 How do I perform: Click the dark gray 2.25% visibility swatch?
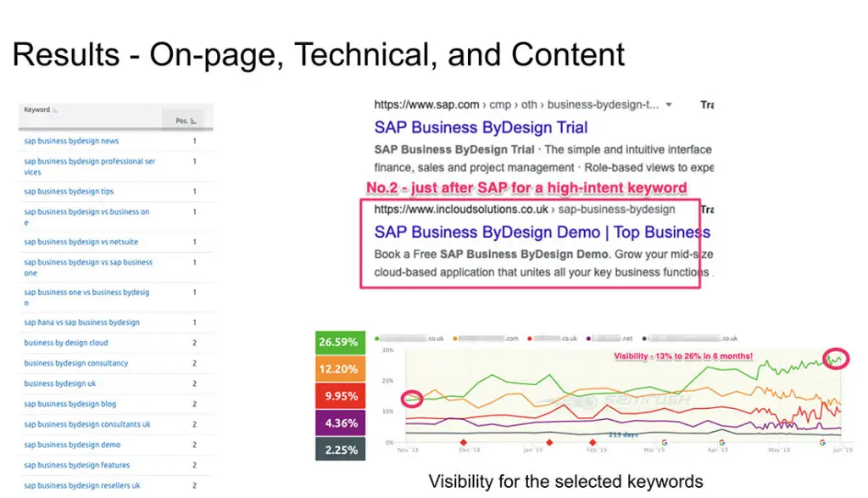340,450
